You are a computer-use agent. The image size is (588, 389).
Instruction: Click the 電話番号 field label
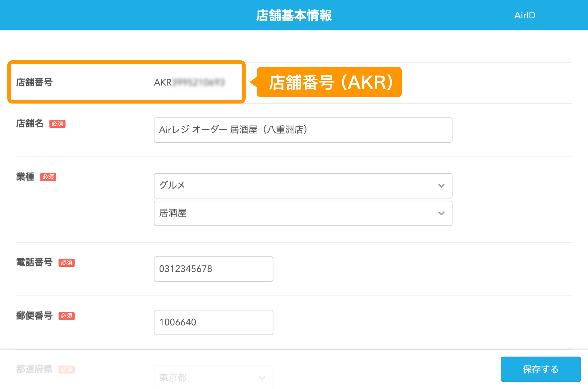point(34,262)
